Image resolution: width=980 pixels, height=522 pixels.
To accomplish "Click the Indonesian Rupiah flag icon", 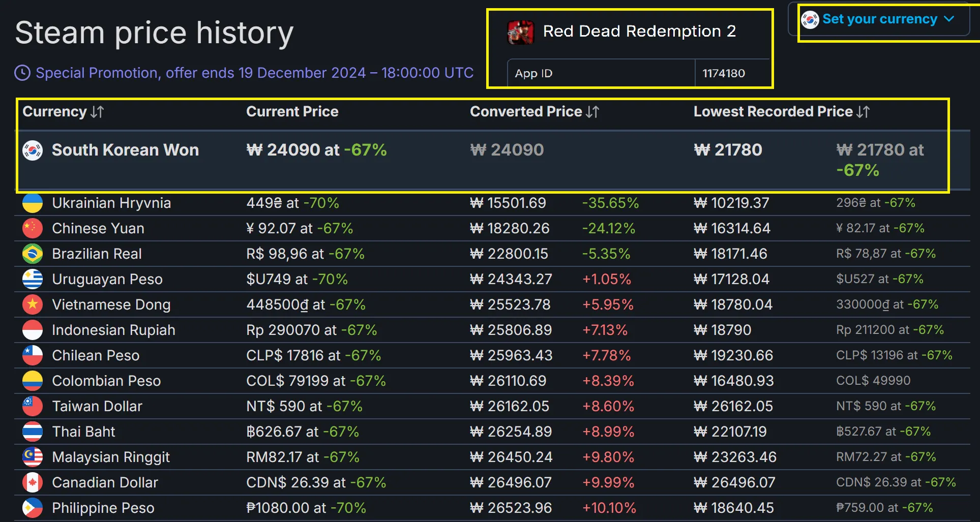I will click(x=33, y=330).
